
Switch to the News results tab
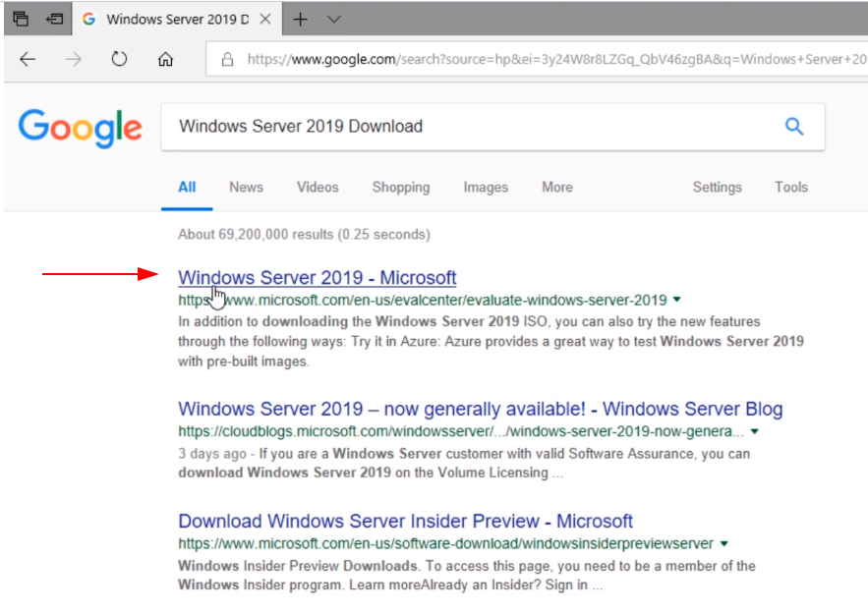pos(246,187)
